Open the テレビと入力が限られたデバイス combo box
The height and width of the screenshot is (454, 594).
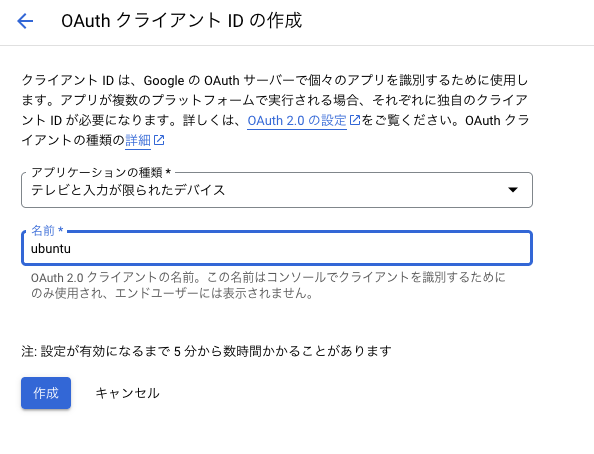click(x=277, y=190)
